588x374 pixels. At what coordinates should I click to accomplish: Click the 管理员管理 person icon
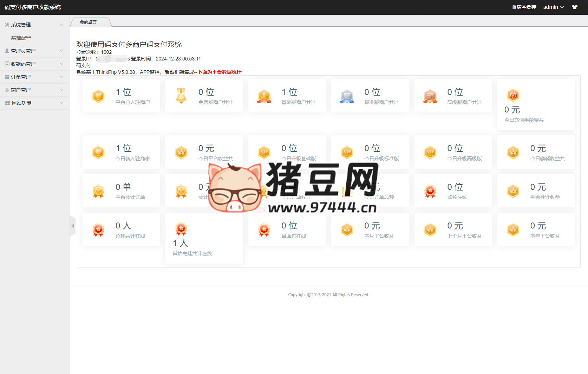pyautogui.click(x=6, y=51)
